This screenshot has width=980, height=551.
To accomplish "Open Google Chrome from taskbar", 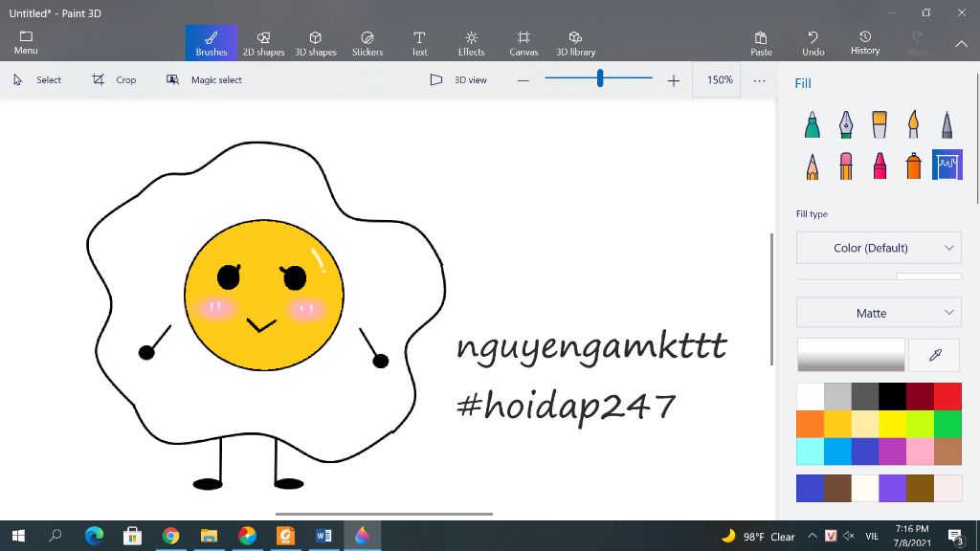I will [x=170, y=536].
